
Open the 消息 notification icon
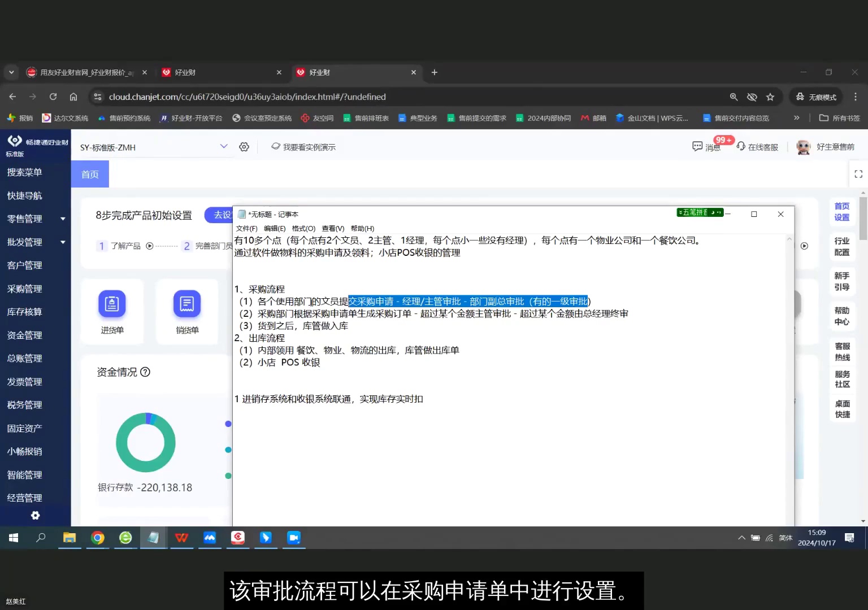697,146
